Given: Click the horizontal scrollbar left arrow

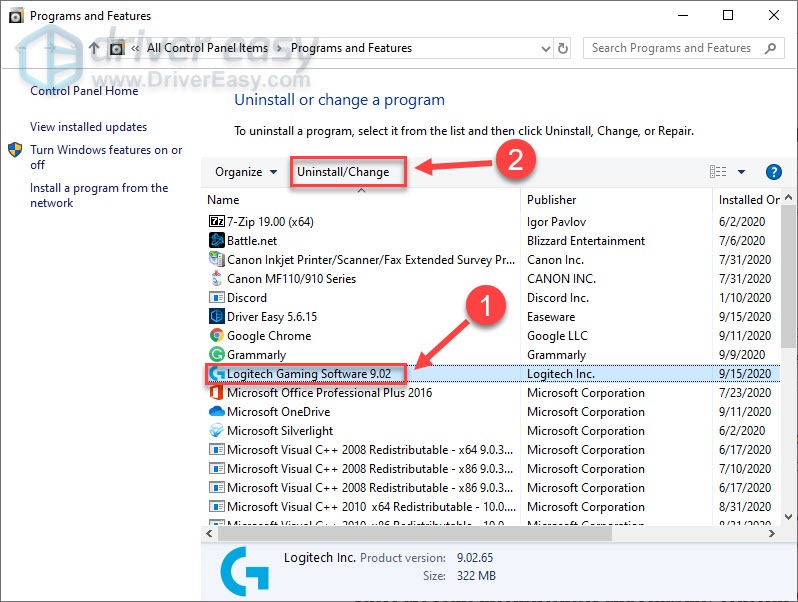Looking at the screenshot, I should [209, 533].
